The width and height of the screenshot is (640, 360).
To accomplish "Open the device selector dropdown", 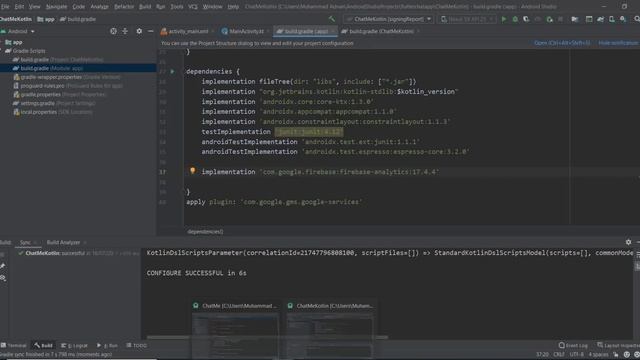I will coord(467,19).
